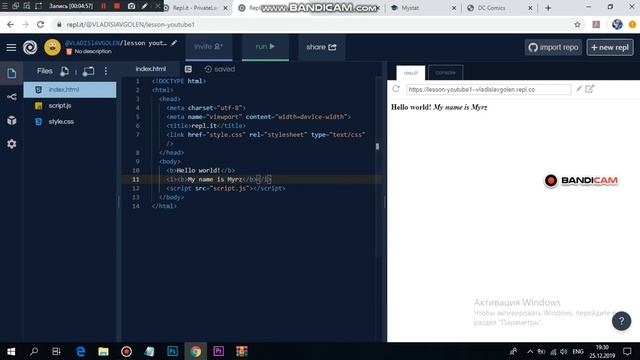This screenshot has width=640, height=360.
Task: Stop the Bandicam recording
Action: (117, 6)
